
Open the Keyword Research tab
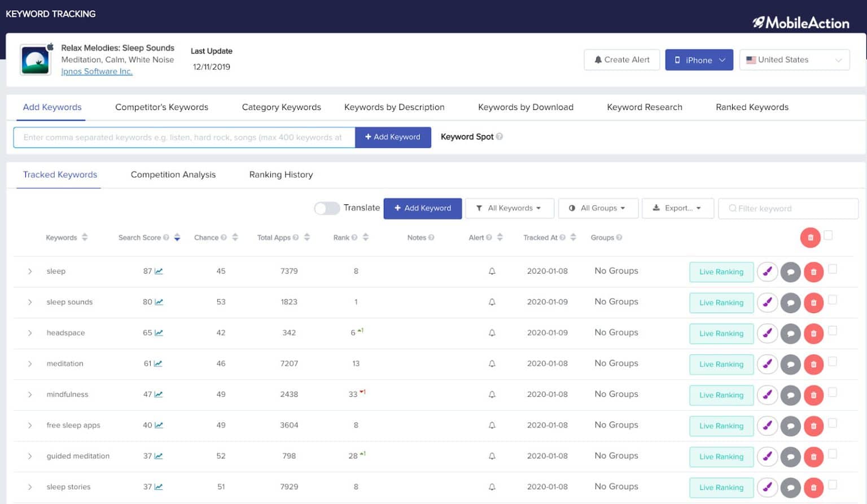(644, 107)
